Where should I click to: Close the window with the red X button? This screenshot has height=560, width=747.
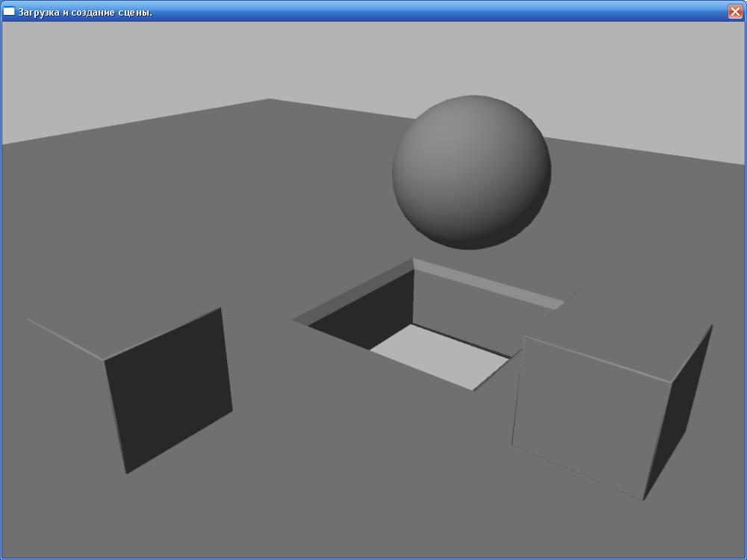735,11
